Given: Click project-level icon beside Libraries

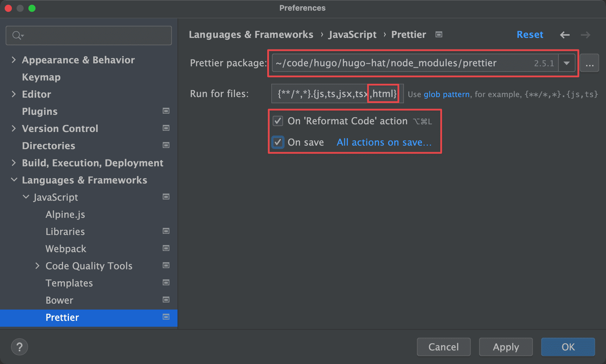Looking at the screenshot, I should tap(166, 231).
